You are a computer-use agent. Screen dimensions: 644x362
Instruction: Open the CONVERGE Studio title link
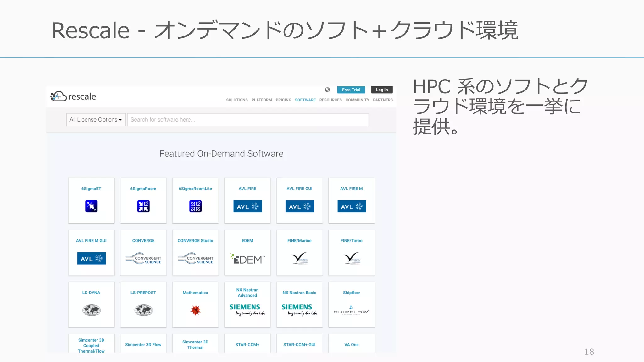(195, 241)
